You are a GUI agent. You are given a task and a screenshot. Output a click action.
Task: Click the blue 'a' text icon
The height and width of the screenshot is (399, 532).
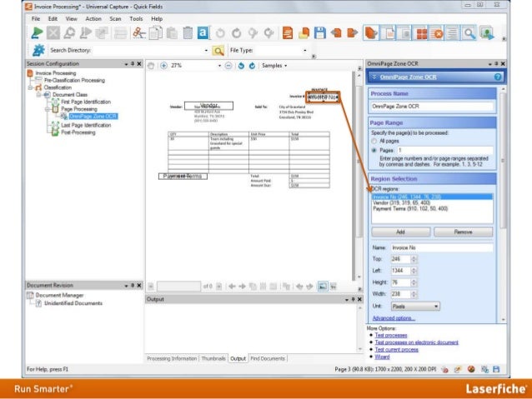tap(203, 33)
